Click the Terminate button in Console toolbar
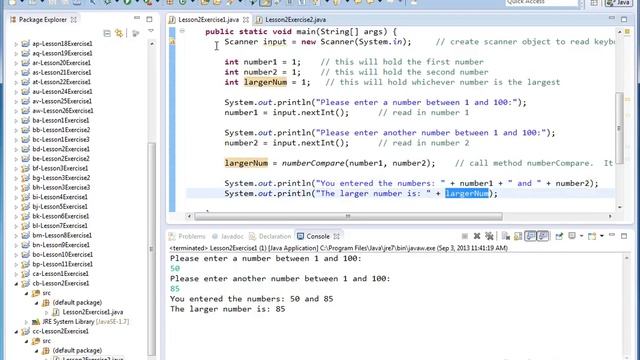 pos(464,236)
